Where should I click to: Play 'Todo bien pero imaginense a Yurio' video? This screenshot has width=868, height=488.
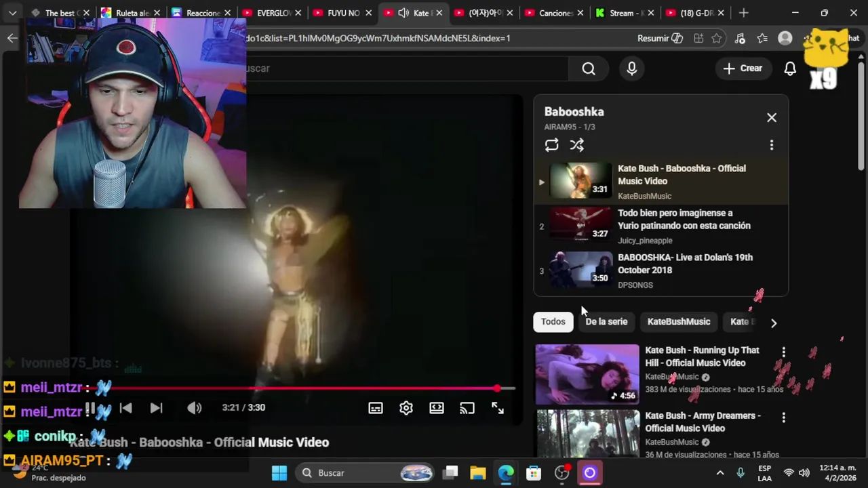point(661,226)
